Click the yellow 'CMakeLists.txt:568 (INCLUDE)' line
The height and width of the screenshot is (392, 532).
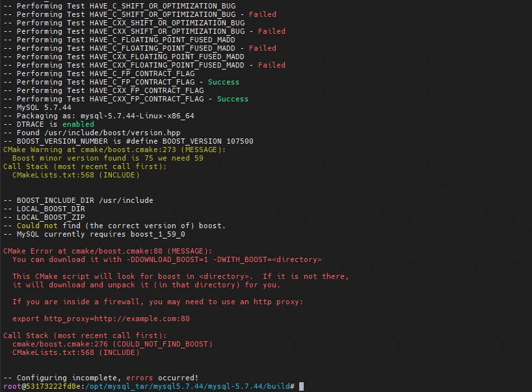click(x=76, y=176)
